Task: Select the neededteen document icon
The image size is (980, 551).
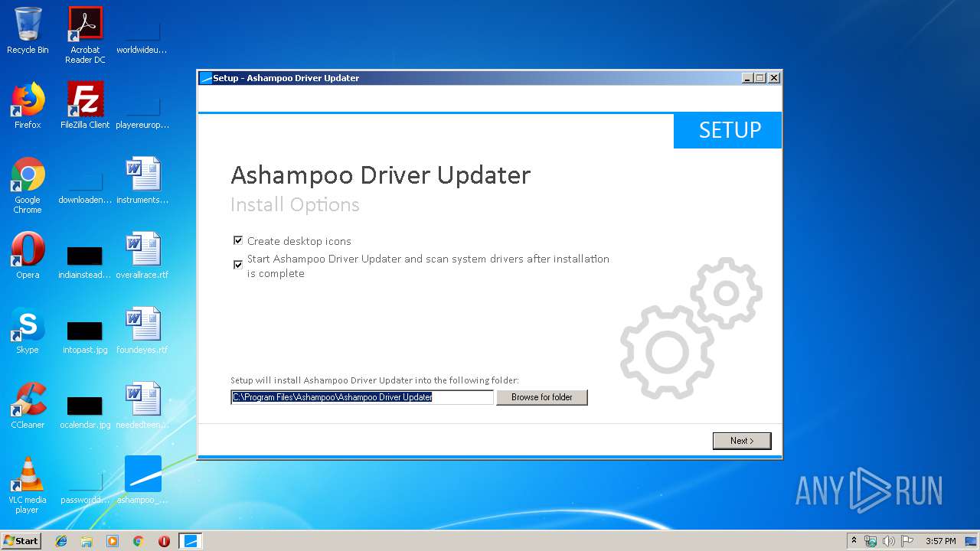Action: tap(142, 406)
